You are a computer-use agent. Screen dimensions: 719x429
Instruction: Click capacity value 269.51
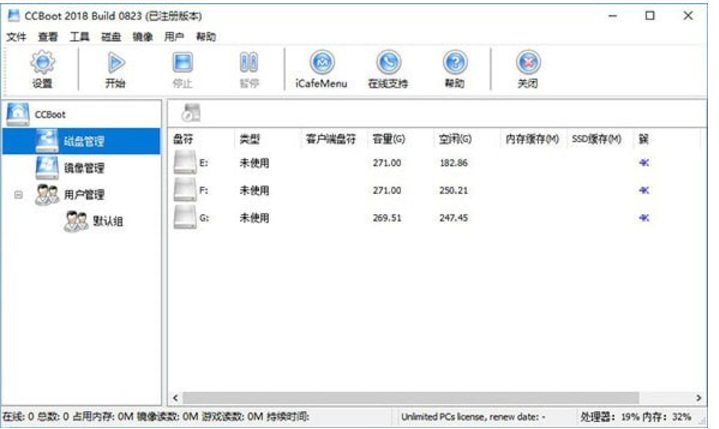pos(387,218)
